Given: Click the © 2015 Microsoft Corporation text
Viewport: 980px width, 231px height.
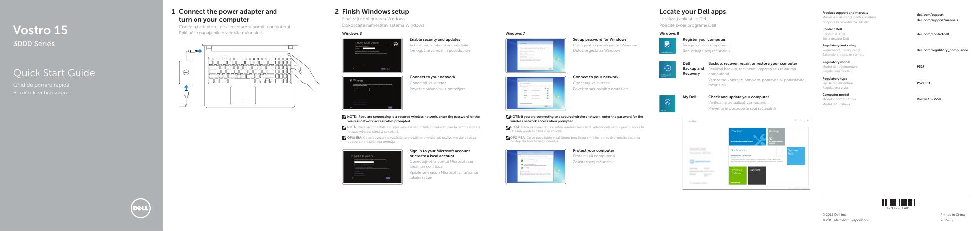Looking at the screenshot, I should pyautogui.click(x=845, y=220).
